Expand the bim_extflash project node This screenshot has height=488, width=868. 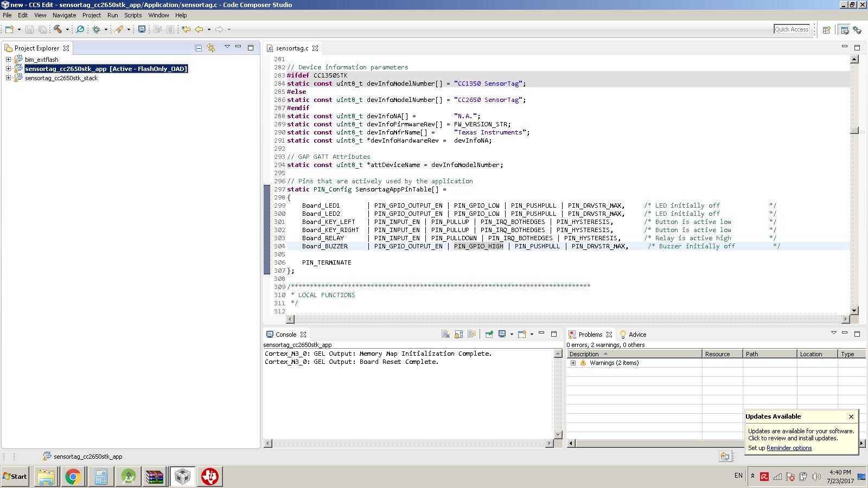coord(8,60)
